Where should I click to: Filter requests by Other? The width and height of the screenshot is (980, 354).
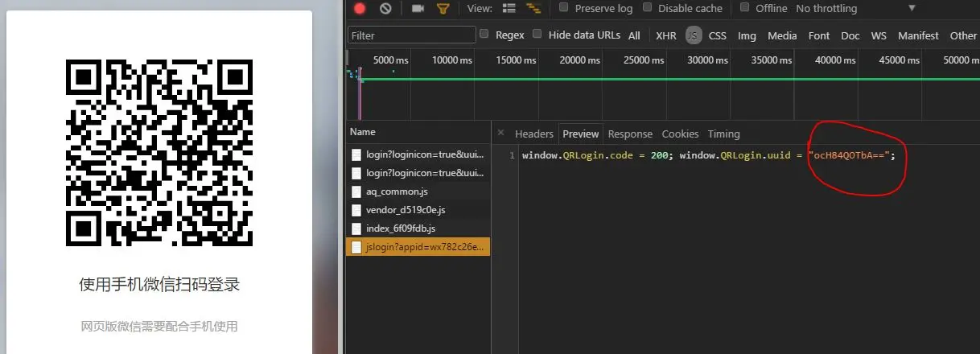click(963, 35)
